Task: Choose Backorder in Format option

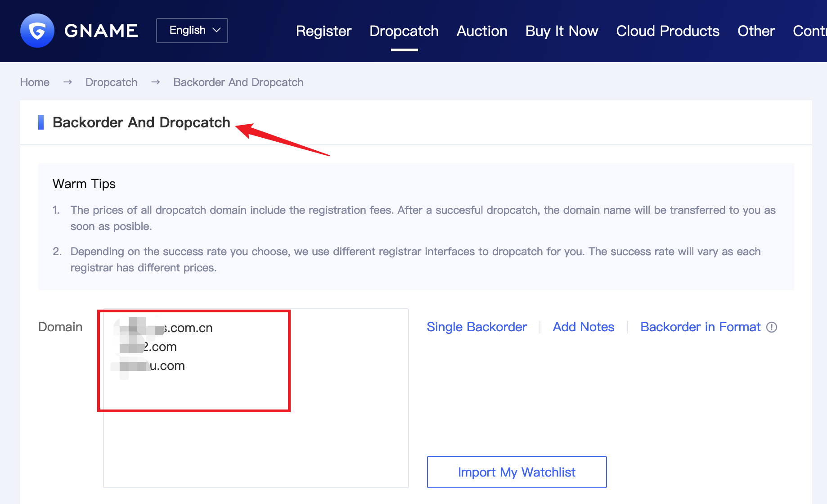Action: pyautogui.click(x=700, y=327)
